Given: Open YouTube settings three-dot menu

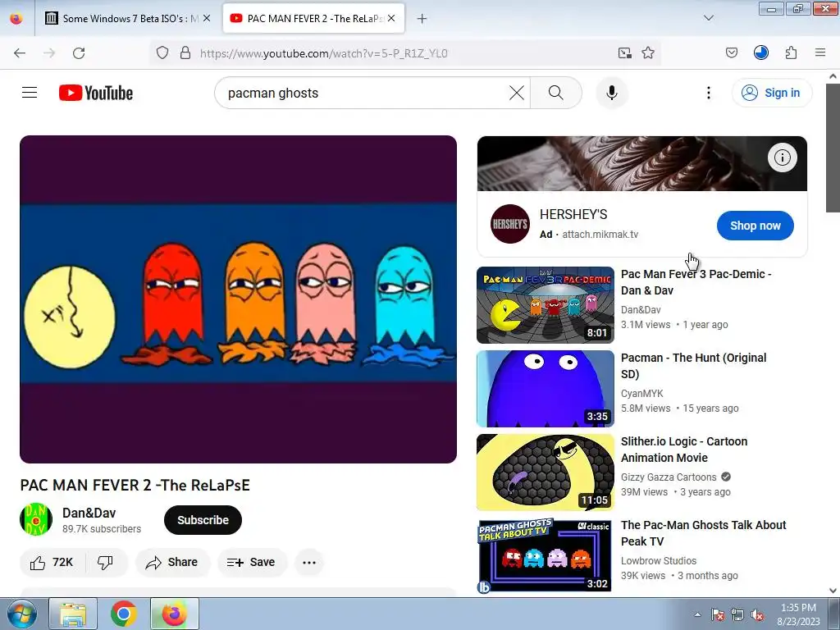Looking at the screenshot, I should pyautogui.click(x=709, y=93).
